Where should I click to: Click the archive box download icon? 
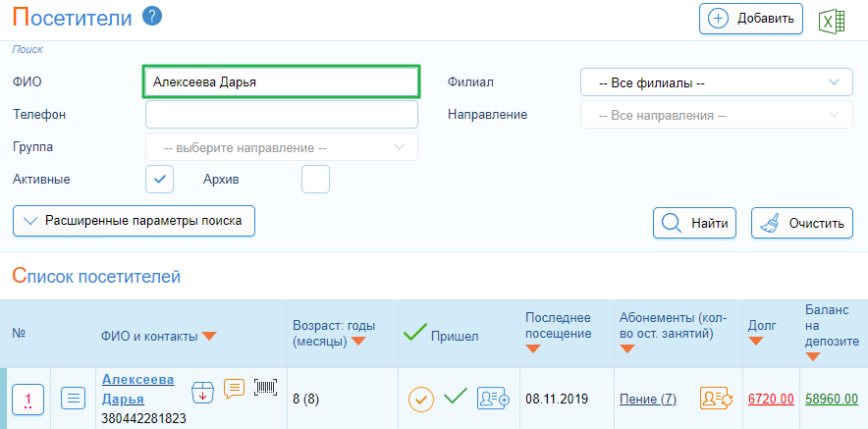[x=202, y=392]
